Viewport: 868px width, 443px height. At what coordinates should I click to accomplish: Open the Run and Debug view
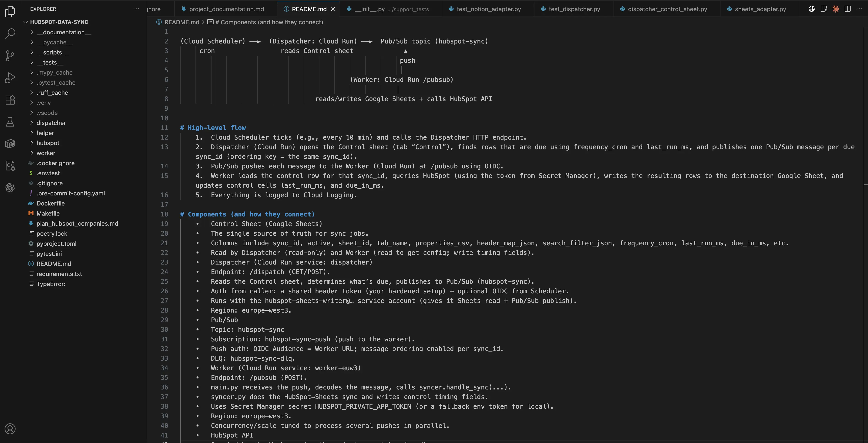(x=10, y=77)
